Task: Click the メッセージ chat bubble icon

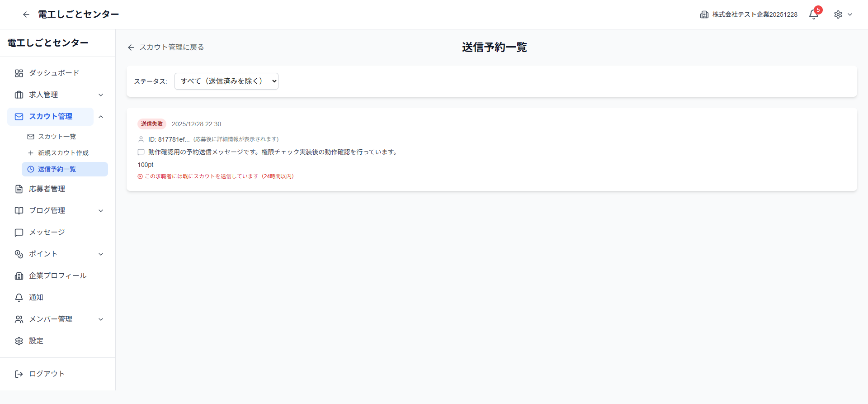Action: (19, 232)
